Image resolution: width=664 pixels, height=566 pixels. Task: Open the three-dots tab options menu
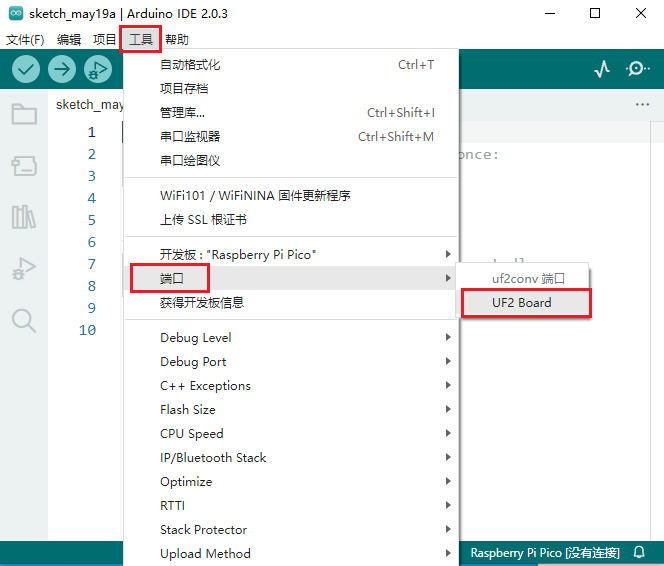(x=642, y=104)
